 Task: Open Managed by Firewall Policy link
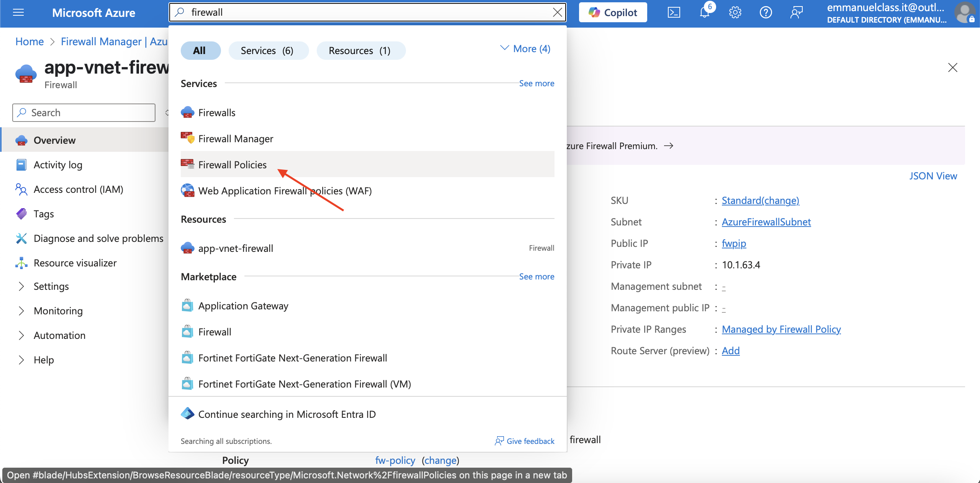pos(781,329)
